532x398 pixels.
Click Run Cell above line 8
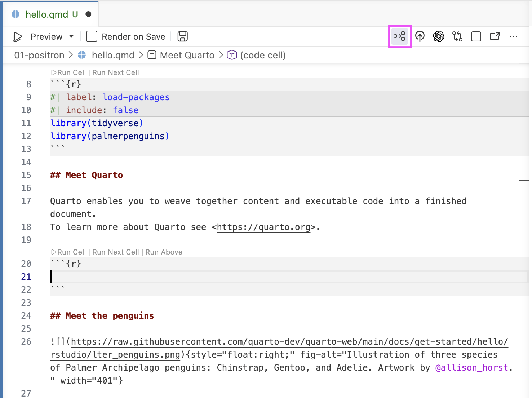pos(69,72)
